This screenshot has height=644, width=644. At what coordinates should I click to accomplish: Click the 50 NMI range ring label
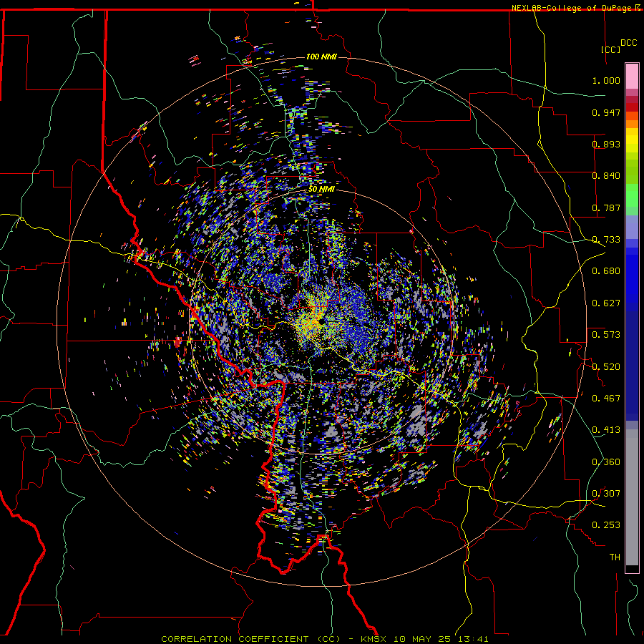[321, 190]
